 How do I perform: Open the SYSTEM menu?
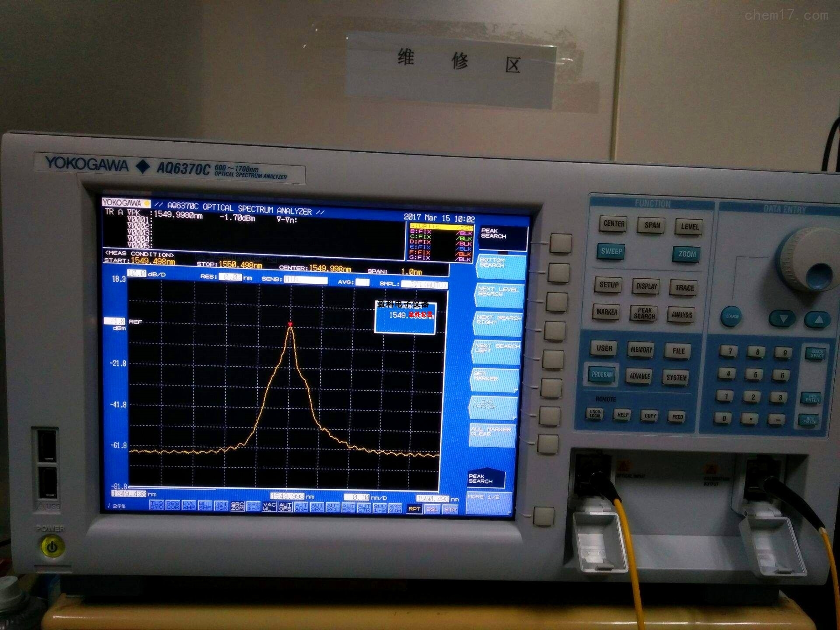[x=676, y=377]
